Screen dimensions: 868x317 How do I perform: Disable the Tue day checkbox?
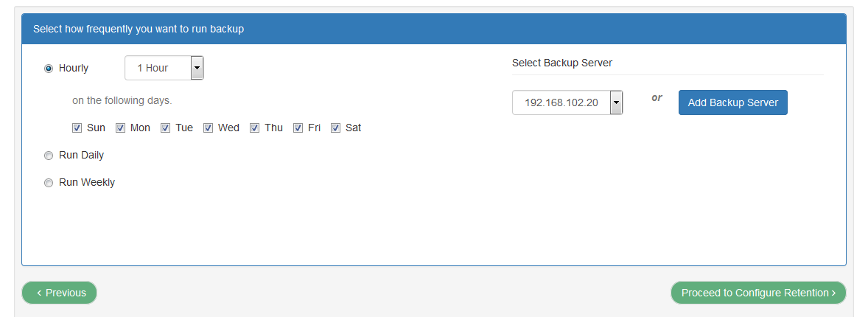(166, 128)
